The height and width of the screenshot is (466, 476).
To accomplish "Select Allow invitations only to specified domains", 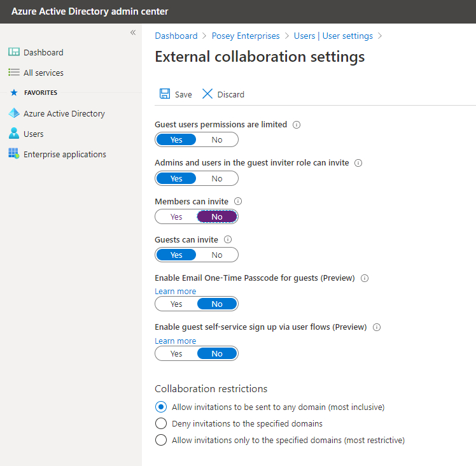I will 161,440.
